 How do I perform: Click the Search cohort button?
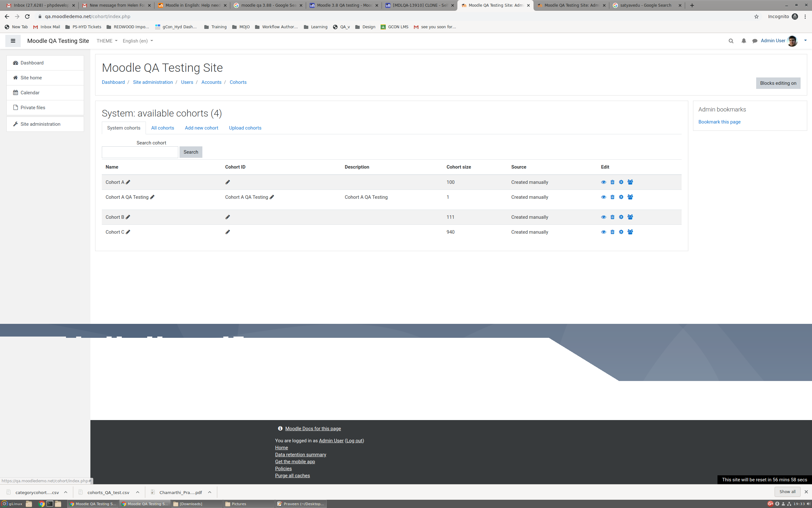click(191, 152)
